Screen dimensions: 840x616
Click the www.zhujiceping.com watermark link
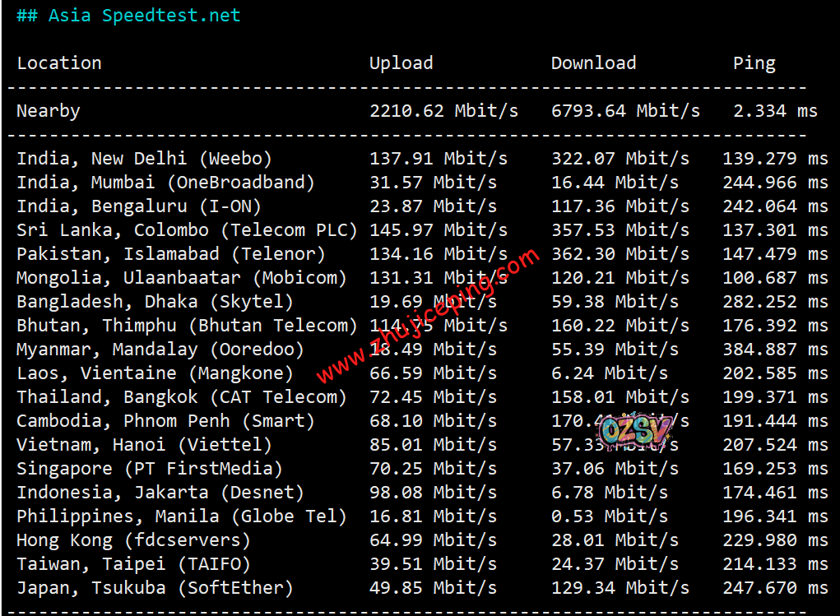click(x=427, y=317)
